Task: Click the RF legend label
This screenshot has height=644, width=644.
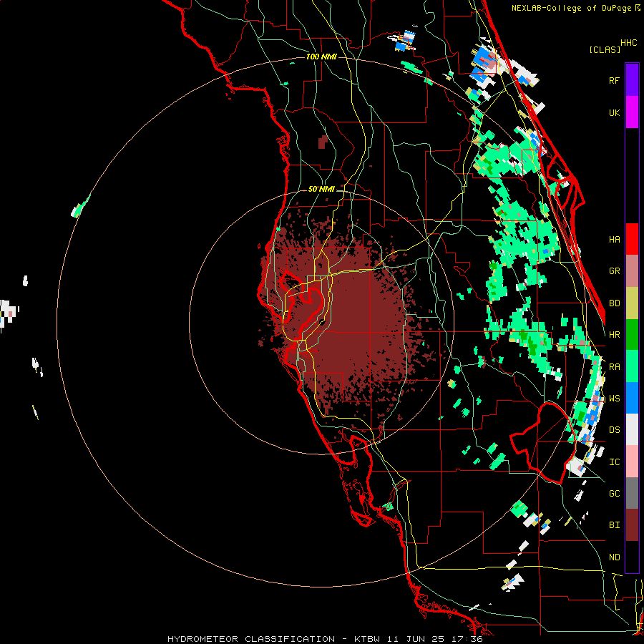Action: pyautogui.click(x=614, y=81)
